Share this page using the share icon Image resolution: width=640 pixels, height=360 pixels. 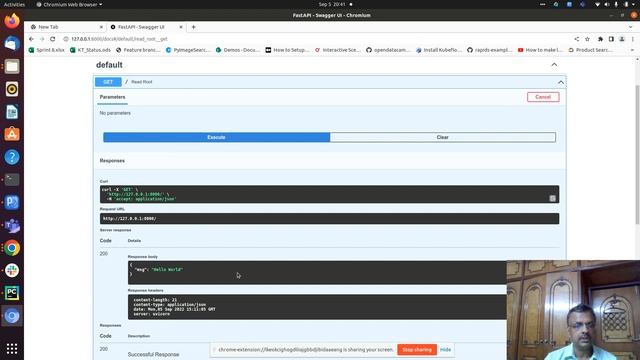pyautogui.click(x=577, y=39)
